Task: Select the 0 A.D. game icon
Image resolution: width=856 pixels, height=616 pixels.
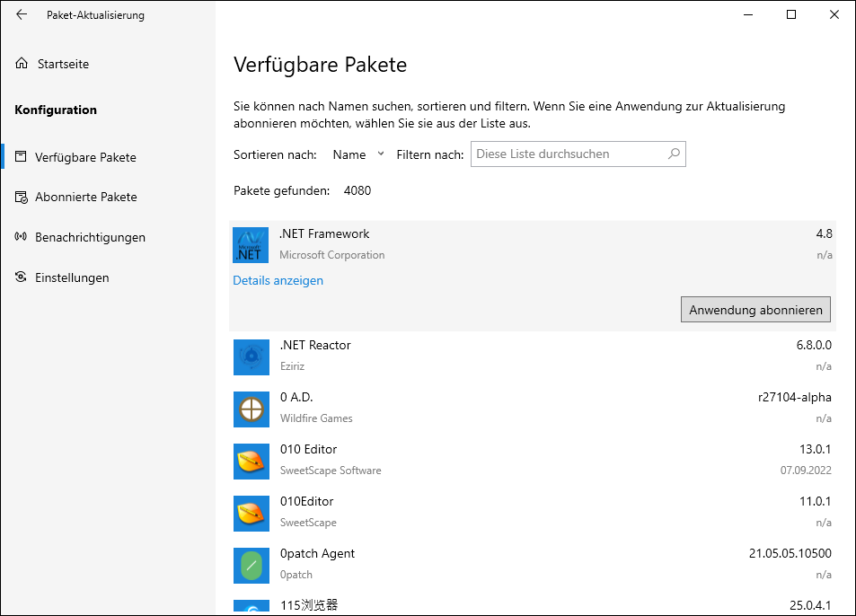Action: click(251, 409)
